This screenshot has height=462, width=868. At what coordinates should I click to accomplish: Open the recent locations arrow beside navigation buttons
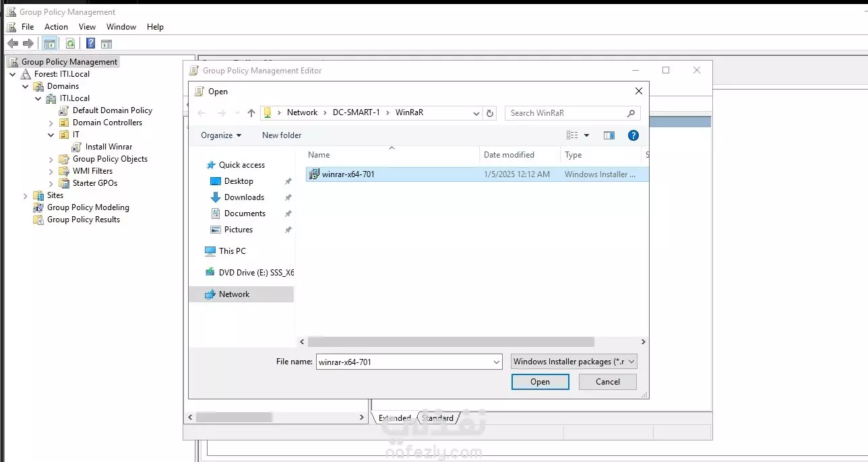coord(237,113)
